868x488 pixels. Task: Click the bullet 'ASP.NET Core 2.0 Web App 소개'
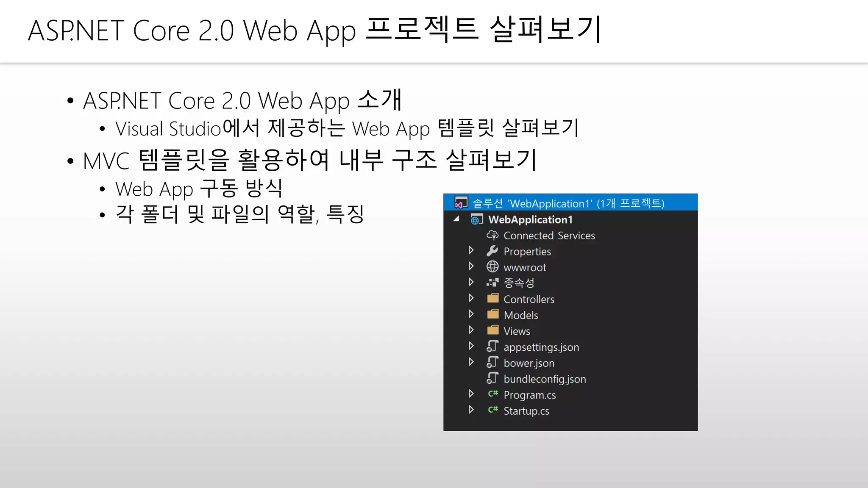(242, 100)
